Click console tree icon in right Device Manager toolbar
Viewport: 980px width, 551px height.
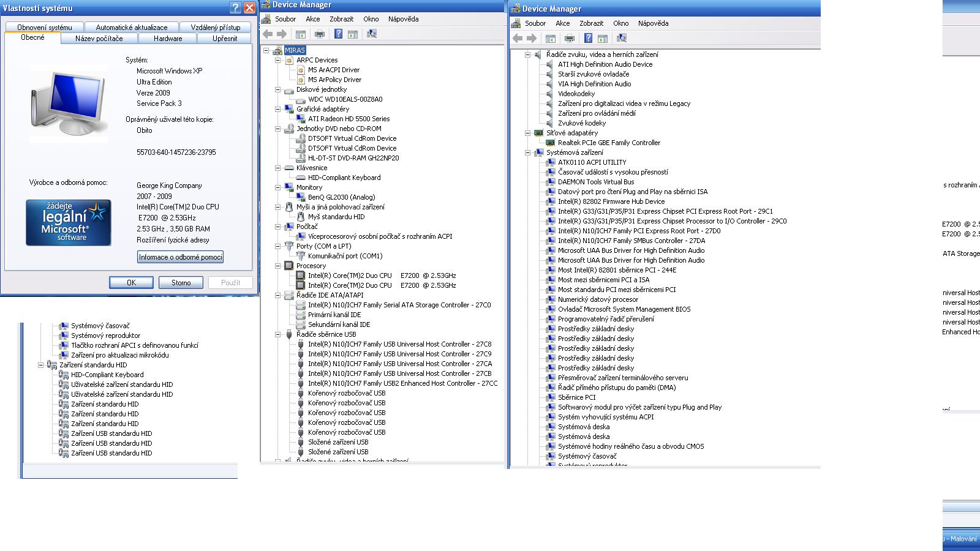click(x=551, y=39)
